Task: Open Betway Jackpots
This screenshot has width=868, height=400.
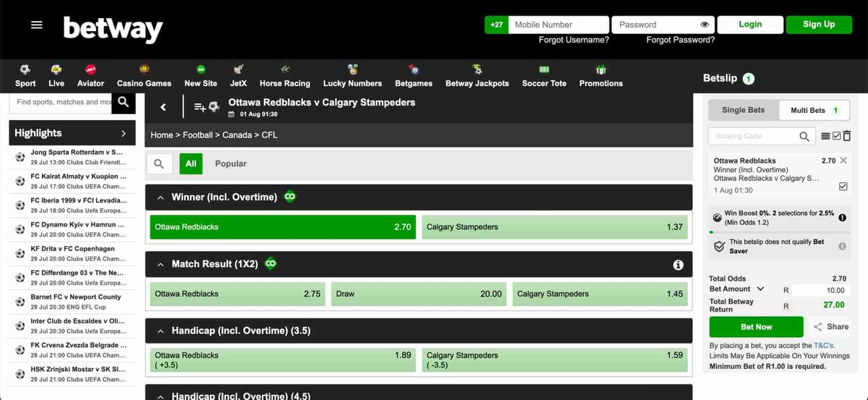Action: point(477,76)
